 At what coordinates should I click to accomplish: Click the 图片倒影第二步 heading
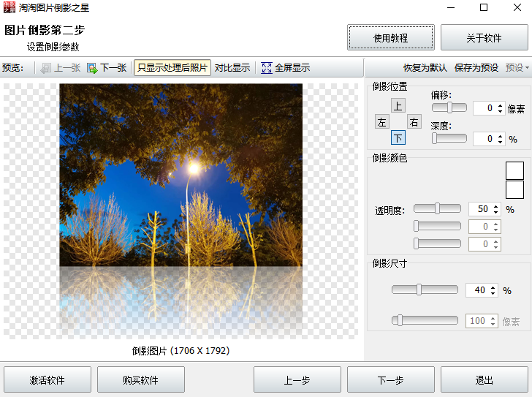tap(45, 30)
